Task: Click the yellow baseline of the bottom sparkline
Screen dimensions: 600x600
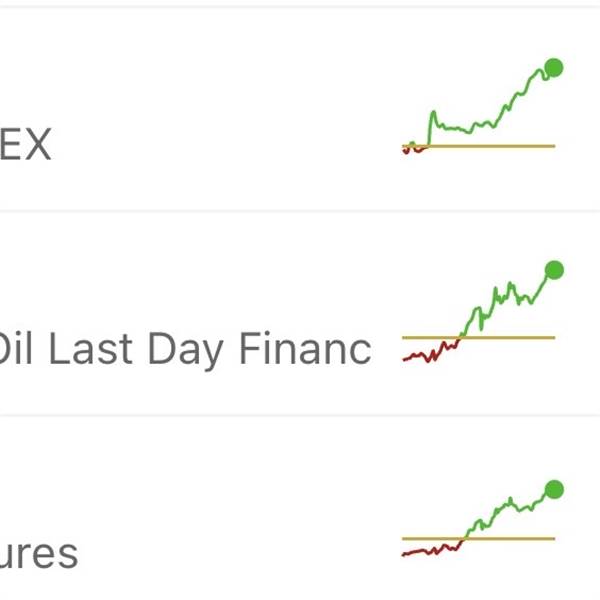Action: pos(520,538)
